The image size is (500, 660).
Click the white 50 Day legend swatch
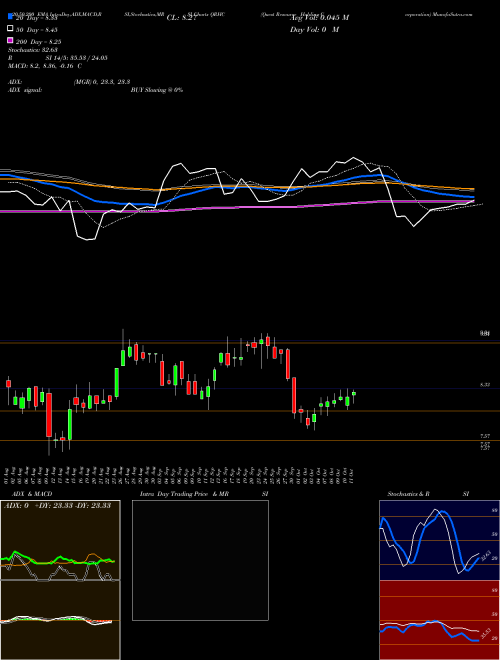click(10, 29)
